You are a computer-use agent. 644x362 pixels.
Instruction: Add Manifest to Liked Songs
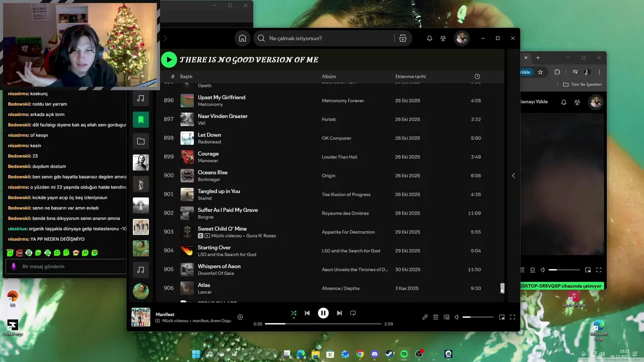[240, 317]
